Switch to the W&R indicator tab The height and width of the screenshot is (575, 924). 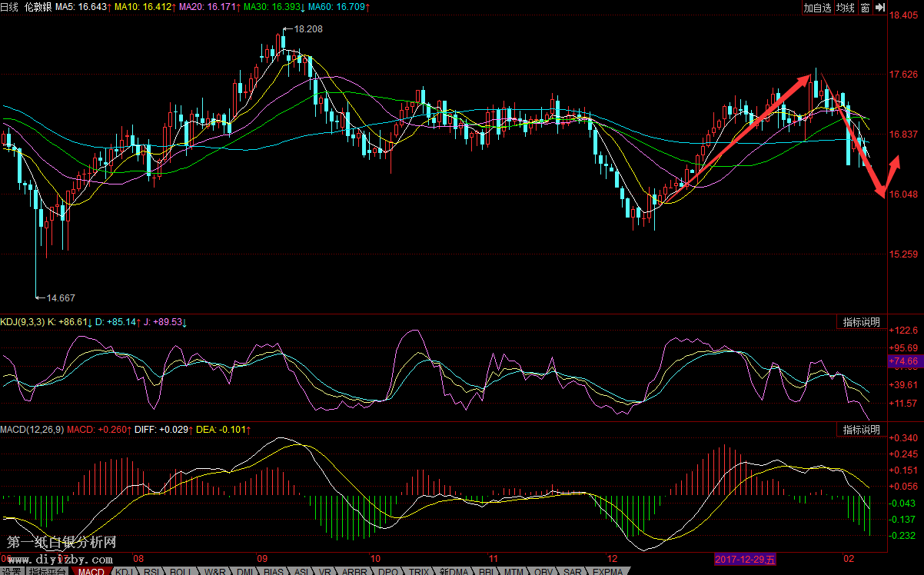[x=214, y=571]
